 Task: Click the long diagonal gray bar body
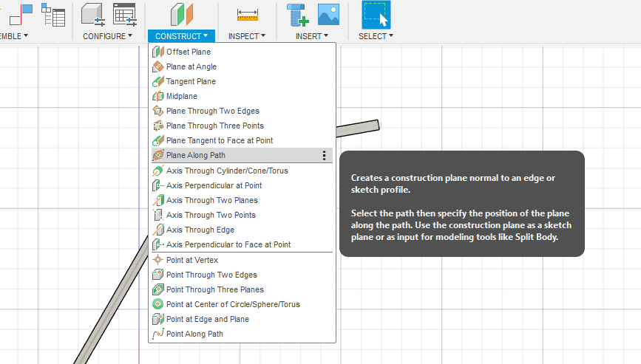pyautogui.click(x=112, y=300)
